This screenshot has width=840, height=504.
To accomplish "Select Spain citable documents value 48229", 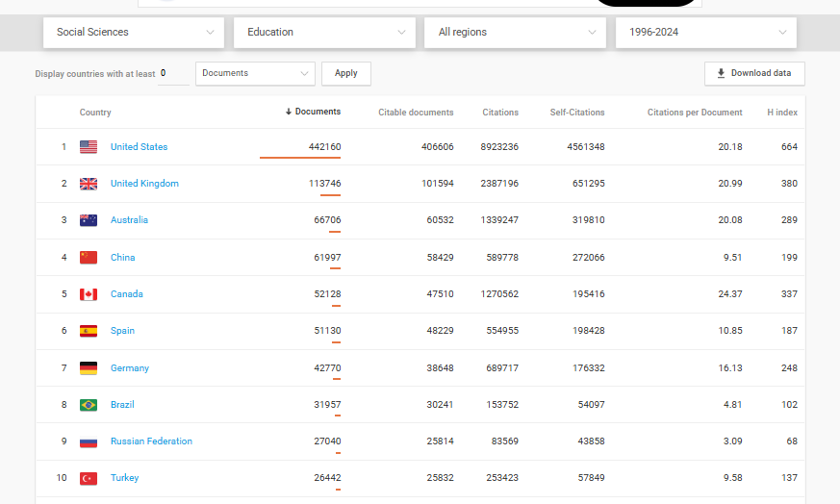I will (440, 331).
